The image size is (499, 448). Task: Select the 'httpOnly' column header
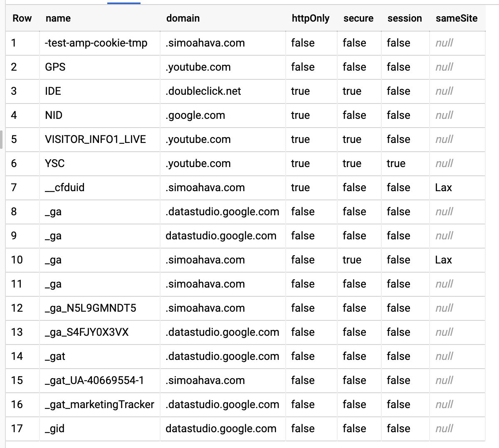pyautogui.click(x=311, y=18)
